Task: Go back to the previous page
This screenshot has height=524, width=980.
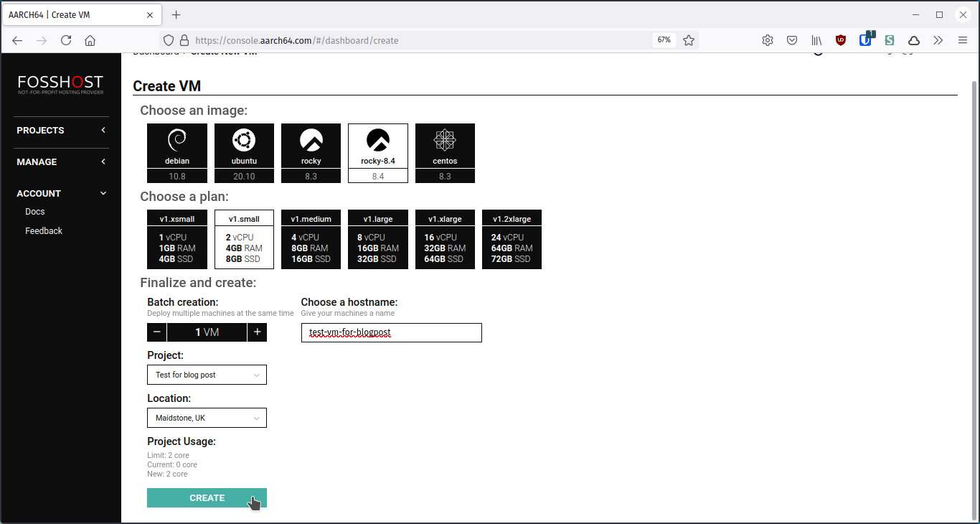Action: pos(18,40)
